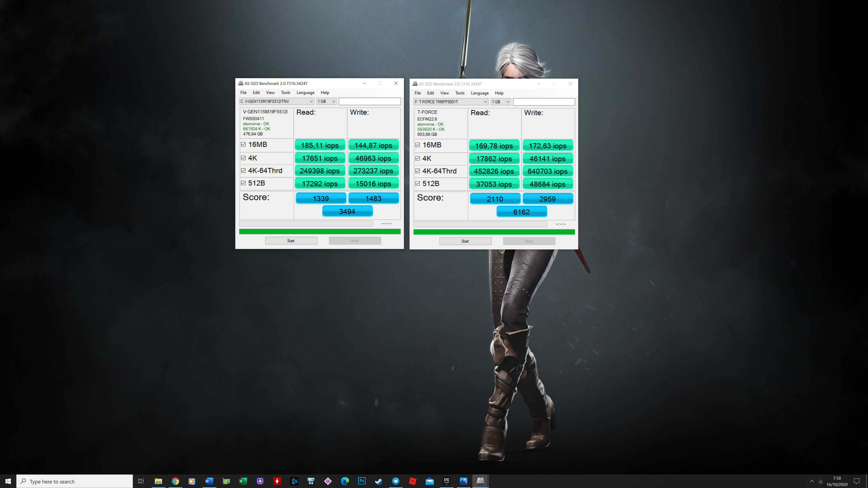The height and width of the screenshot is (488, 868).
Task: Uncheck 4K-64Thrd test in T-FORCE window
Action: [x=417, y=171]
